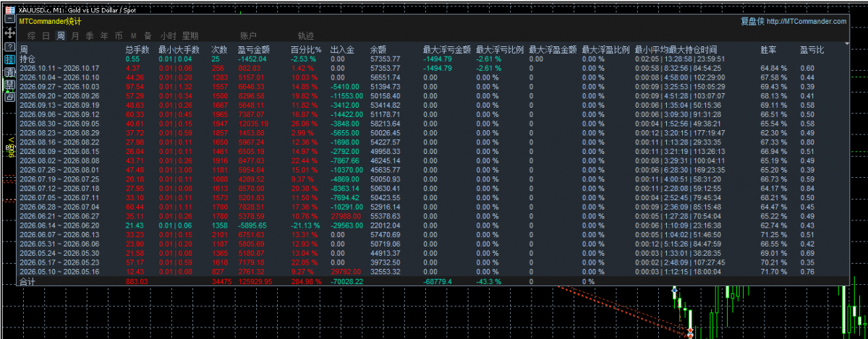This screenshot has height=339, width=868.
Task: Click the 盈亏金额 column header
Action: click(253, 50)
